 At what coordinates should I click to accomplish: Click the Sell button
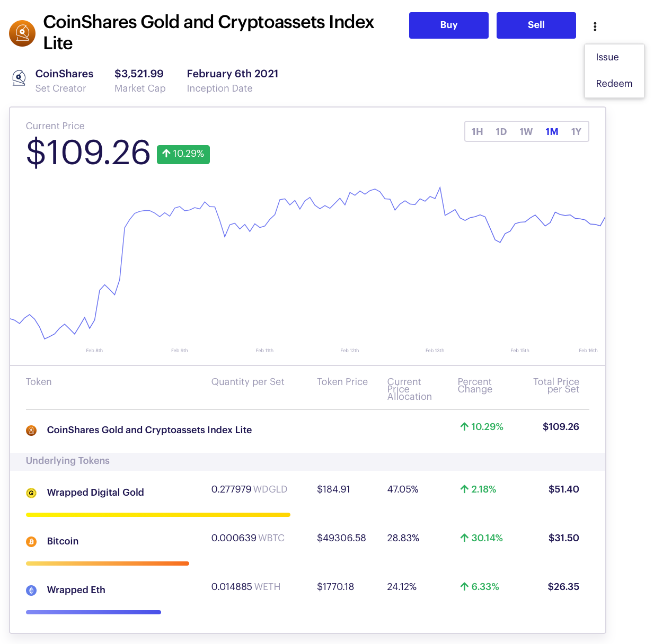(536, 25)
